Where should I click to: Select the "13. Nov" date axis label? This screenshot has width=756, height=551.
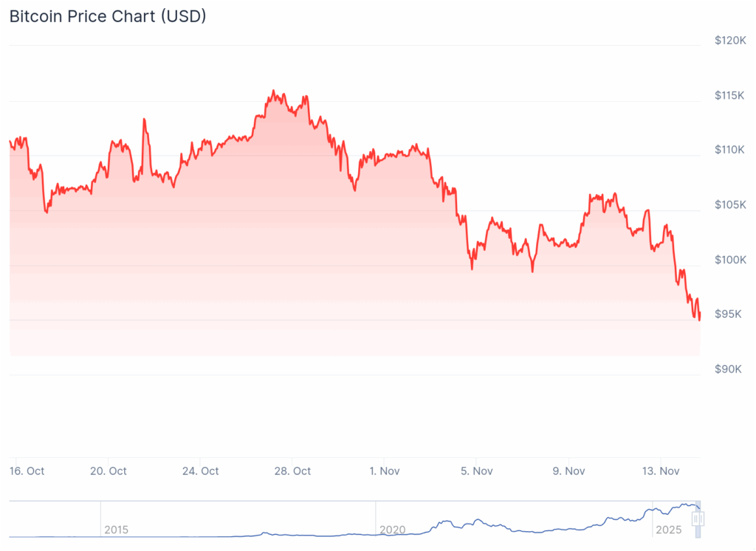(660, 471)
